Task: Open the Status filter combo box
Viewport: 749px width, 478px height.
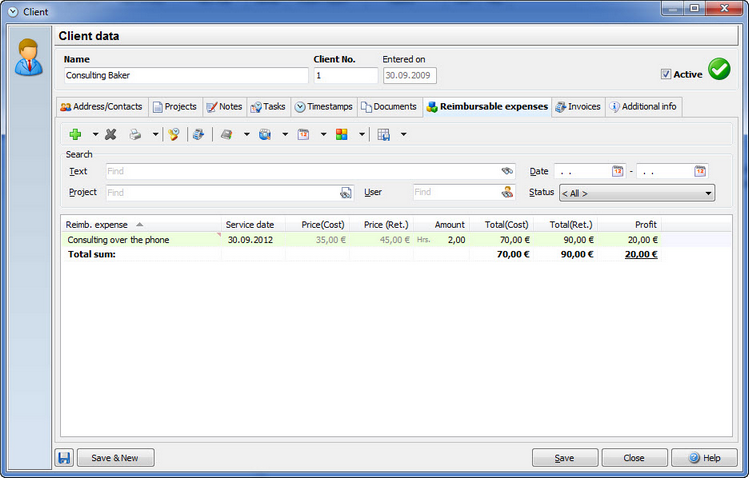Action: click(x=637, y=193)
